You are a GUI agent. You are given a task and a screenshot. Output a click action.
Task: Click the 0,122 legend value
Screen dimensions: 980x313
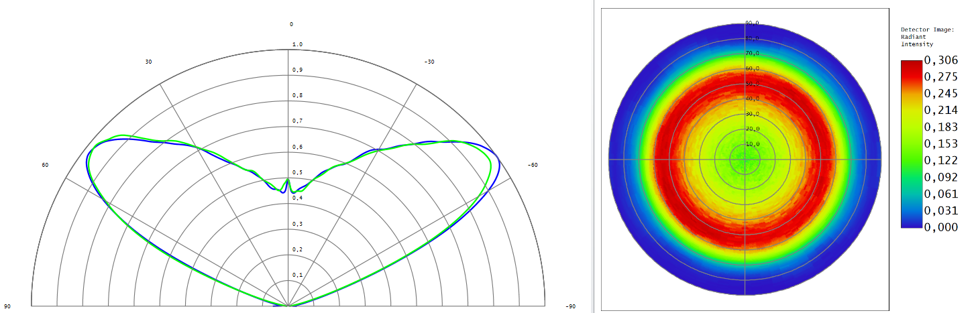click(941, 161)
